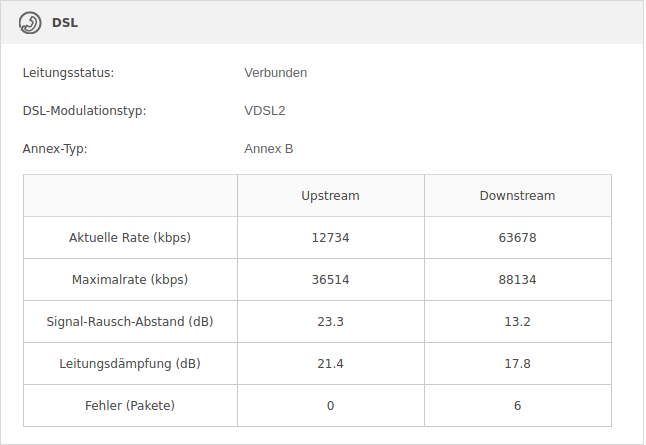Click the downstream signal-to-noise value 13.2
646x445 pixels.
coord(517,322)
